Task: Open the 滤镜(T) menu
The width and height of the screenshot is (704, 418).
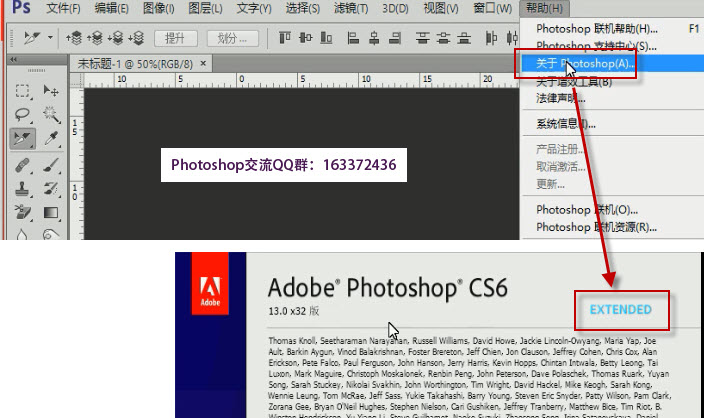Action: point(351,8)
